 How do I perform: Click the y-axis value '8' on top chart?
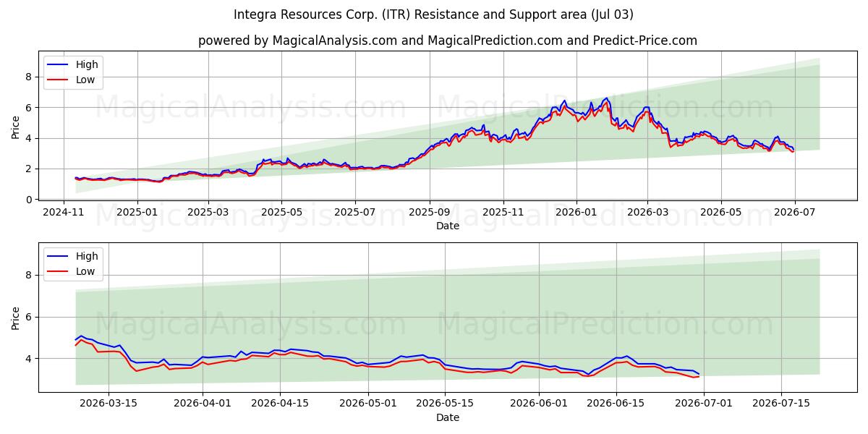[29, 77]
